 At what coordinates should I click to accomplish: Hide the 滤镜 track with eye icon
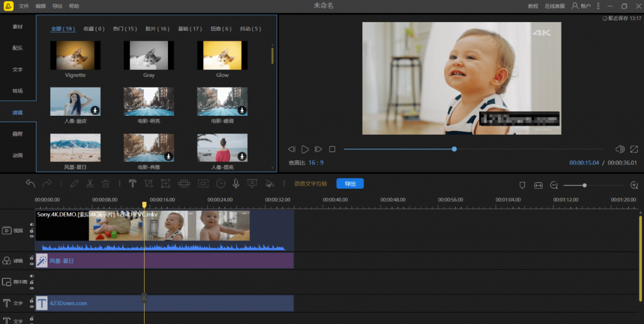point(31,264)
